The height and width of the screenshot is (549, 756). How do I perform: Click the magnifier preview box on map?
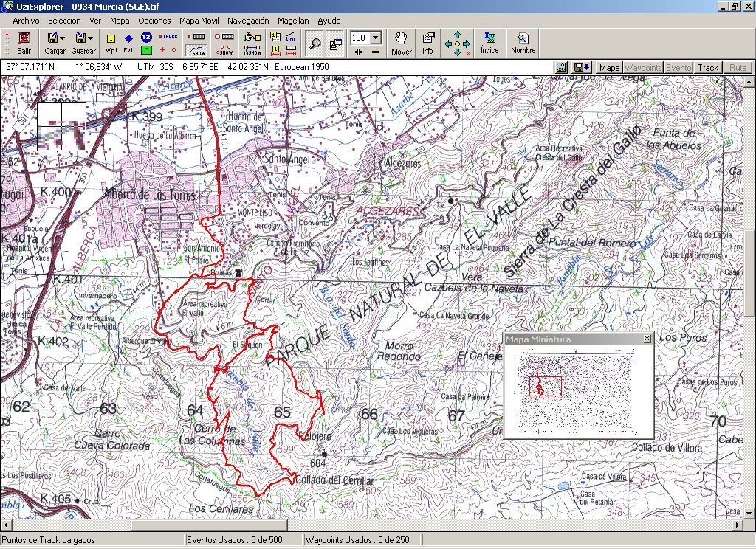62,126
